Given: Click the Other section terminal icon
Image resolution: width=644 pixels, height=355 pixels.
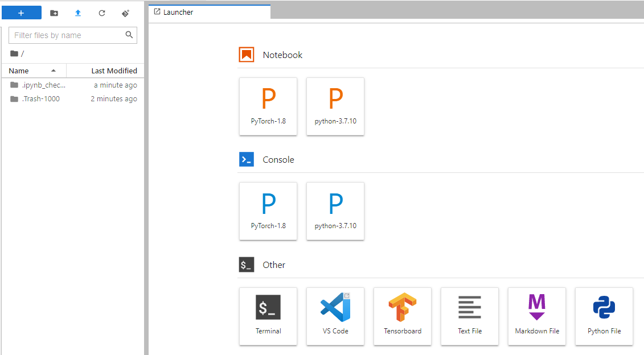Looking at the screenshot, I should point(247,265).
